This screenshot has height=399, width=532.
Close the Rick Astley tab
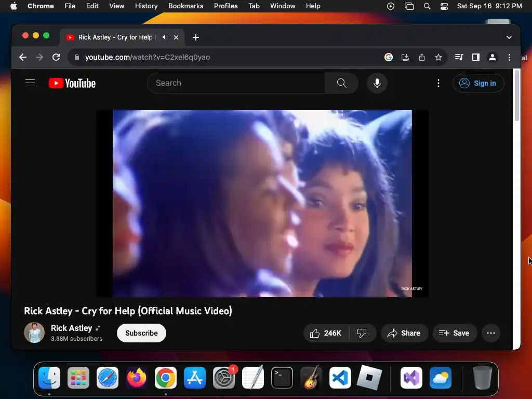(176, 37)
